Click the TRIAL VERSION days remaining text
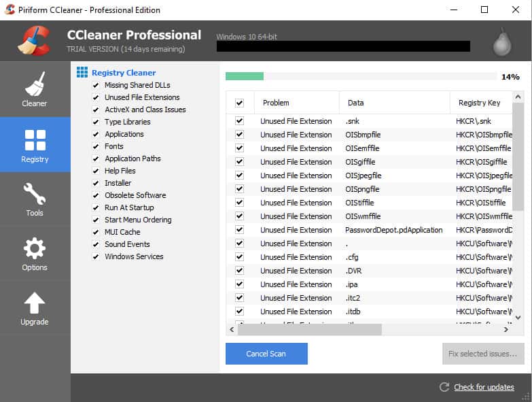The image size is (532, 402). 126,49
